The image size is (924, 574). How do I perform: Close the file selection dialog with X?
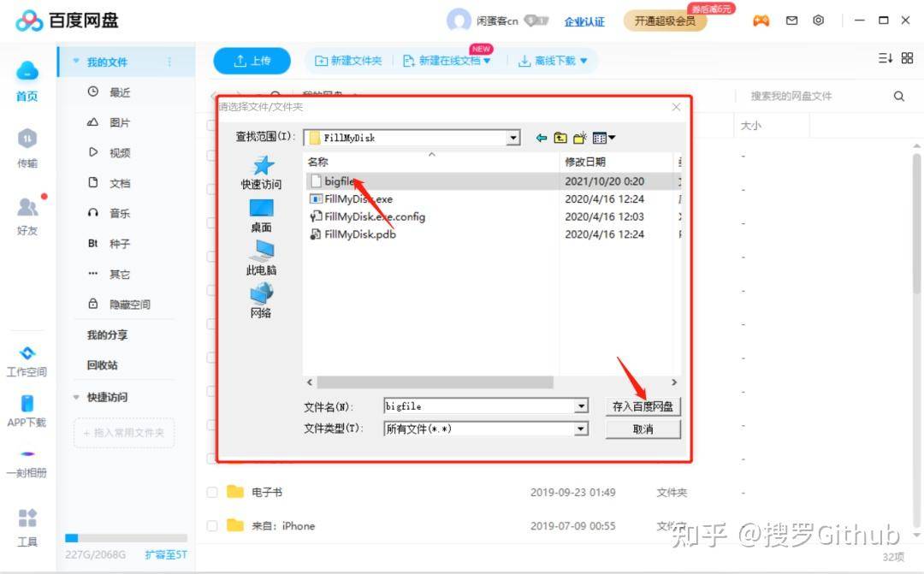[x=676, y=107]
